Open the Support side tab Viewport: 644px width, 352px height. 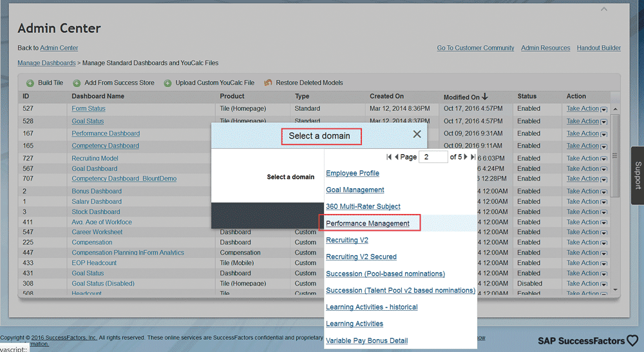click(x=638, y=176)
